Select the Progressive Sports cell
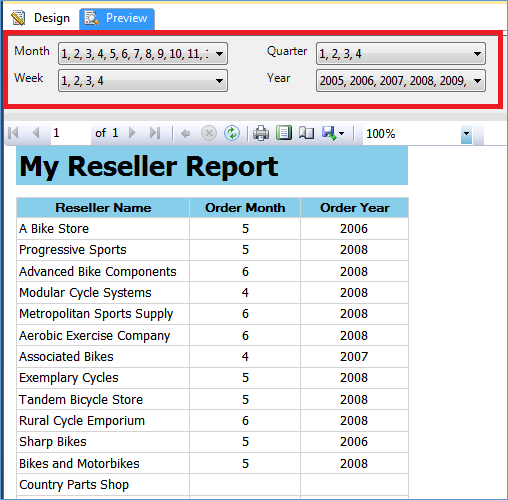The width and height of the screenshot is (508, 500). 103,250
